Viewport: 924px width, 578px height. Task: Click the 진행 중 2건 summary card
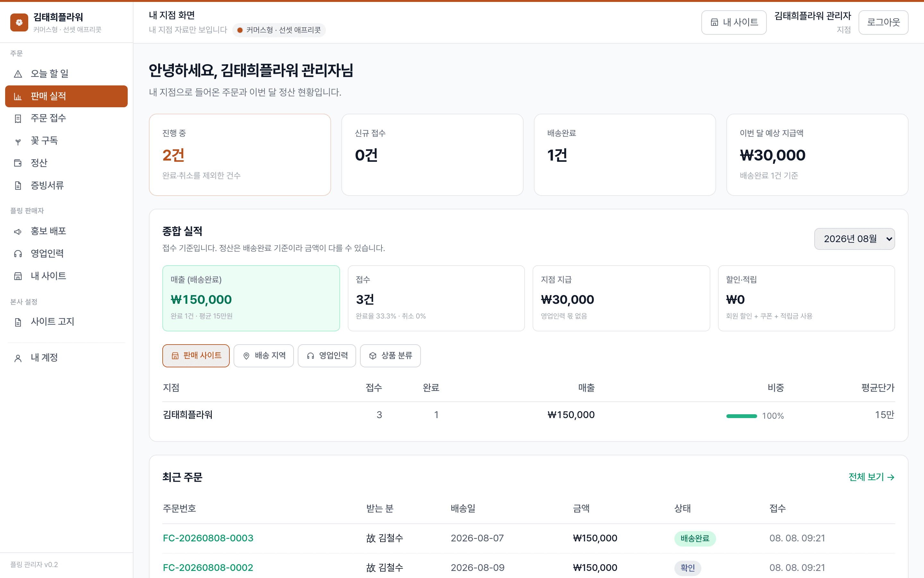click(240, 155)
